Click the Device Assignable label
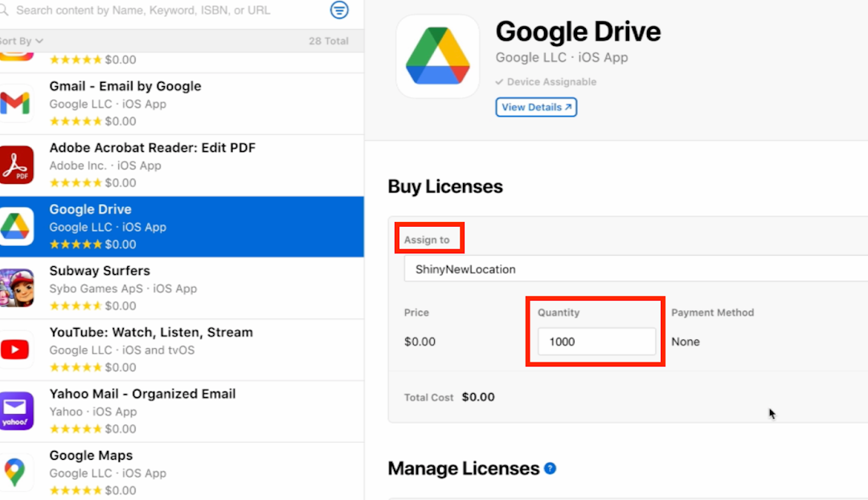Image resolution: width=868 pixels, height=500 pixels. [x=551, y=82]
